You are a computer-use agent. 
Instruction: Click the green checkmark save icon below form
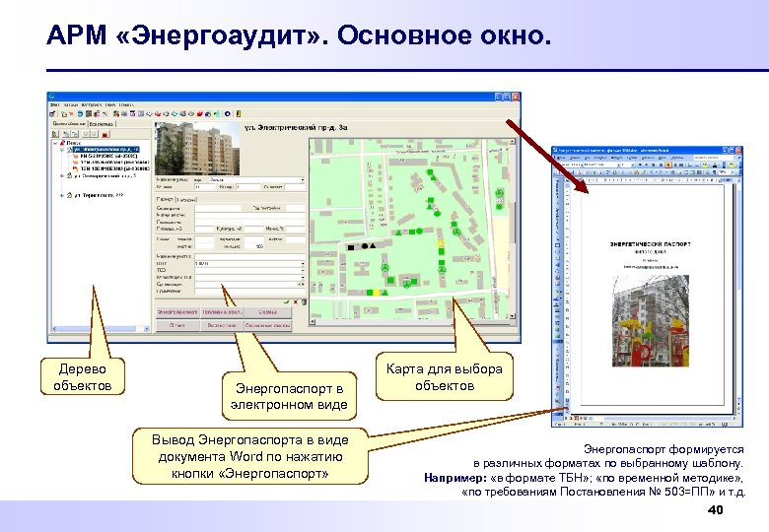(x=287, y=301)
